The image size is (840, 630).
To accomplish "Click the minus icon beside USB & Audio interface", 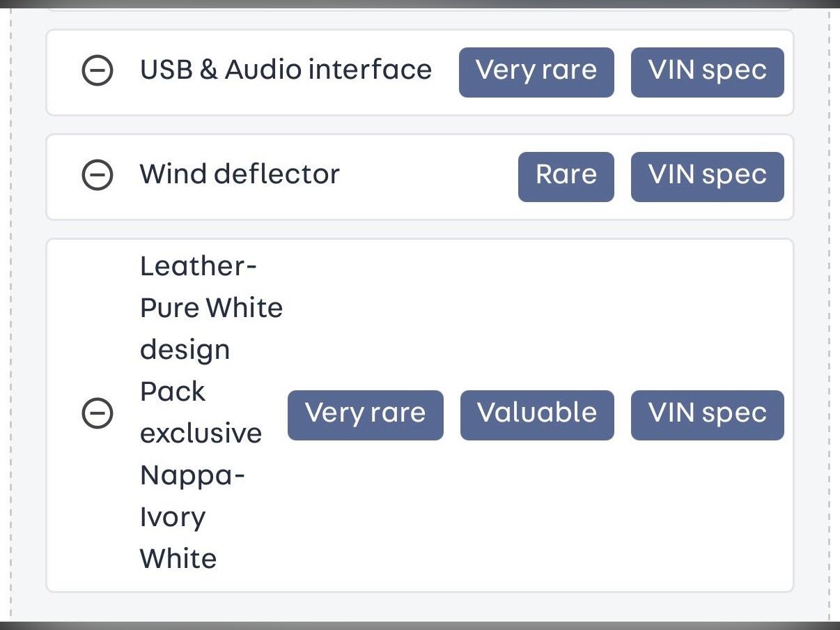I will pyautogui.click(x=98, y=71).
